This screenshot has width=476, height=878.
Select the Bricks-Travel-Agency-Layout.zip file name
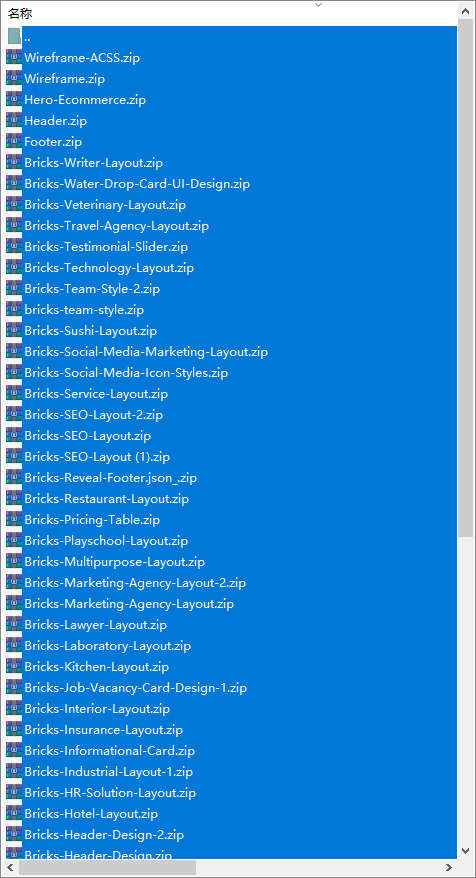(x=116, y=226)
